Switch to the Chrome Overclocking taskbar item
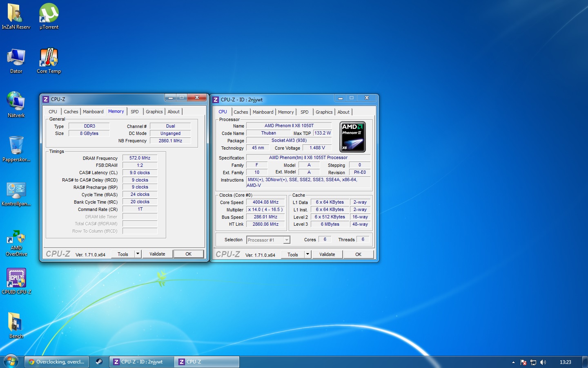Image resolution: width=588 pixels, height=368 pixels. 57,362
